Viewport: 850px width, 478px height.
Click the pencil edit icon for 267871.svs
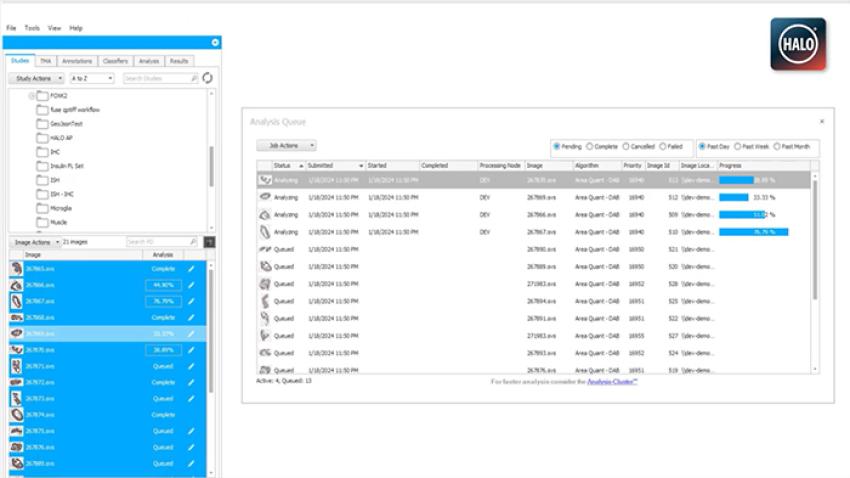pos(191,366)
